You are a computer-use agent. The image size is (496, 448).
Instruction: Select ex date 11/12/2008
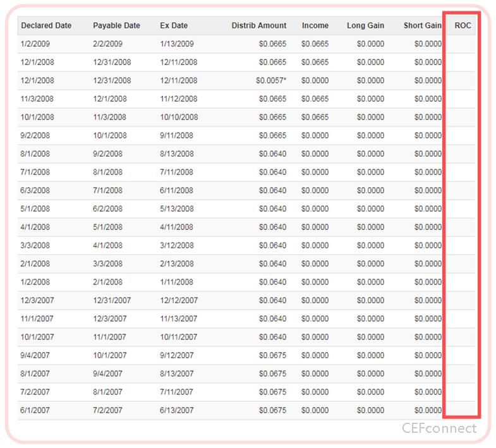tap(178, 99)
